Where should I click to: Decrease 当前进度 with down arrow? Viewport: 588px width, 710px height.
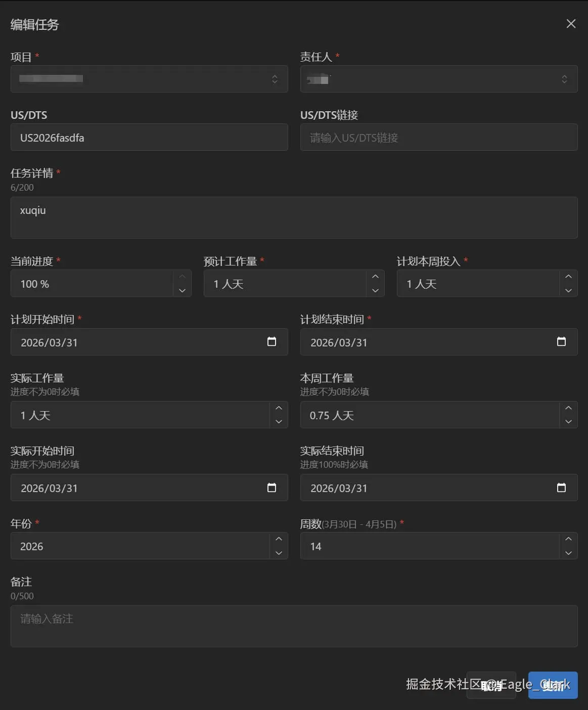[182, 290]
